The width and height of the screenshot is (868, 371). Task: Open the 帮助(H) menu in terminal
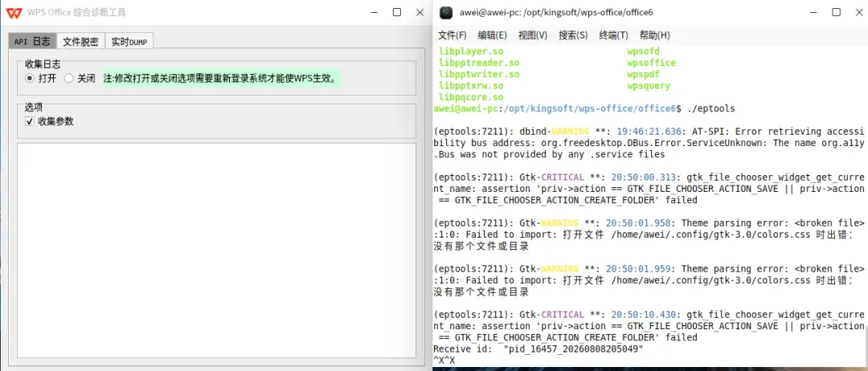pyautogui.click(x=654, y=35)
